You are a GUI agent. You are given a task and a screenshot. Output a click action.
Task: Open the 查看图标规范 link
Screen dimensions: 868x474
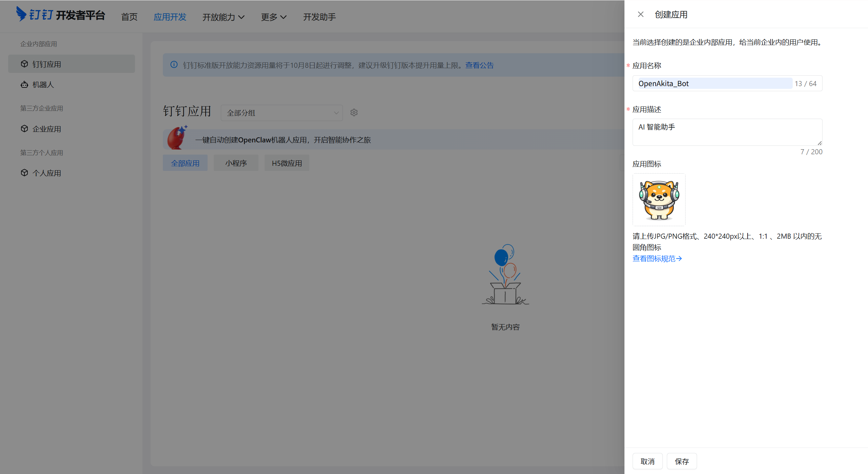[x=657, y=258]
